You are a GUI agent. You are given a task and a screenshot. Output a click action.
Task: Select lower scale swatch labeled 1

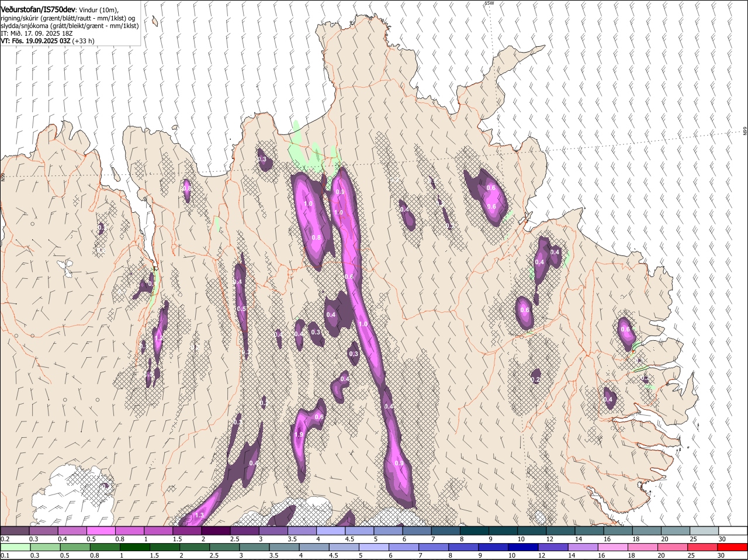tap(135, 547)
